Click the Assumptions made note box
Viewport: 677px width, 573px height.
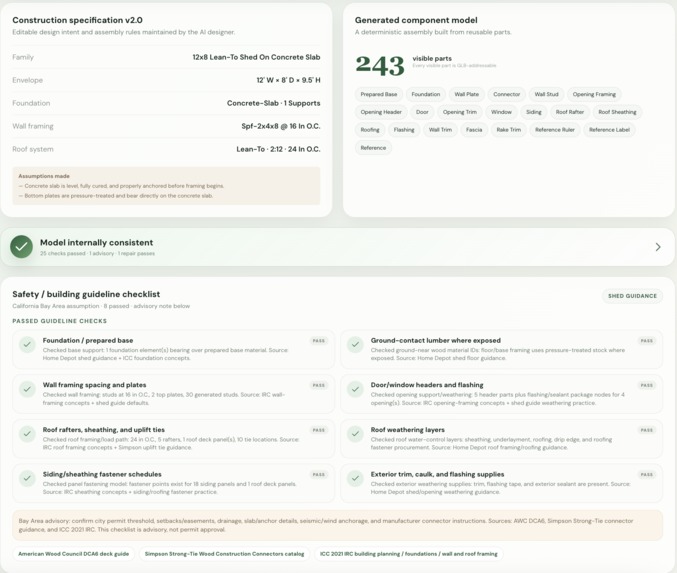coord(166,186)
